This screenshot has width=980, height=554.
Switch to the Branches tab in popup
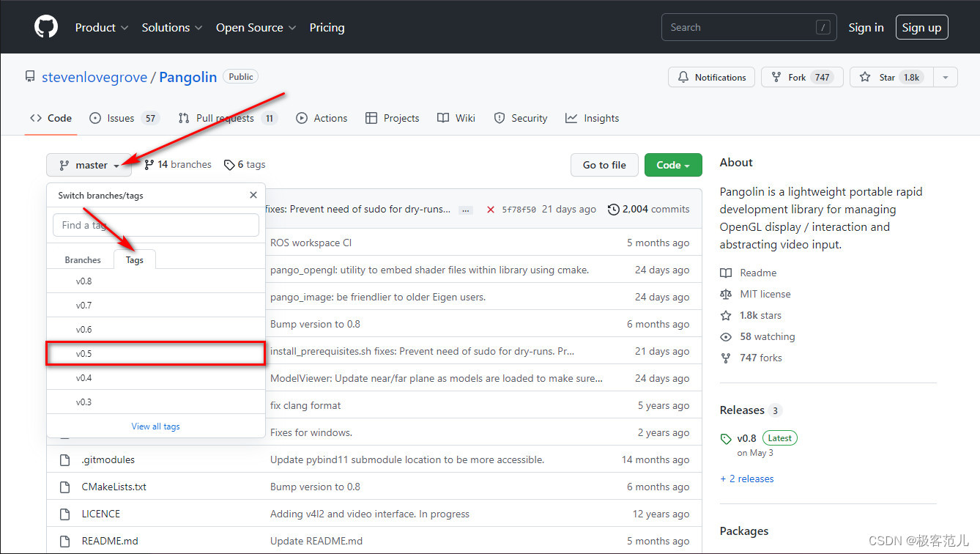[83, 259]
